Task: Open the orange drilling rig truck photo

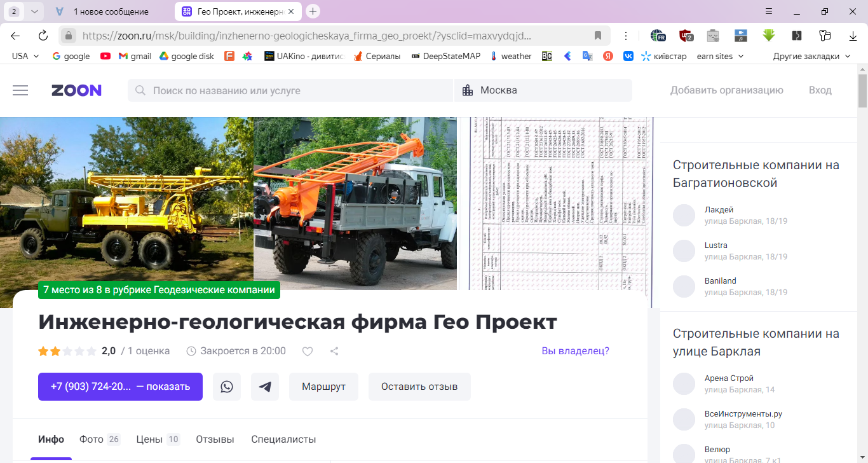Action: 355,204
